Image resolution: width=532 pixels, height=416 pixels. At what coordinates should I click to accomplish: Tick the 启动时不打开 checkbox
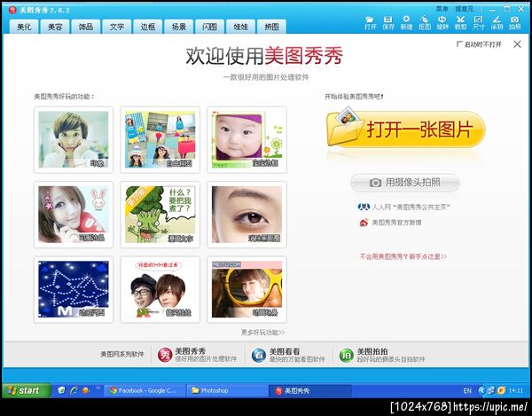(459, 44)
